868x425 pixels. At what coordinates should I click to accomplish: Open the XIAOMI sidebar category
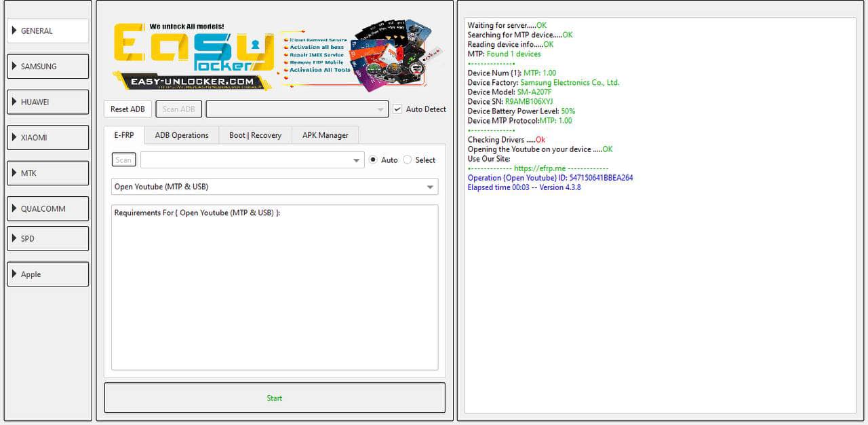48,137
